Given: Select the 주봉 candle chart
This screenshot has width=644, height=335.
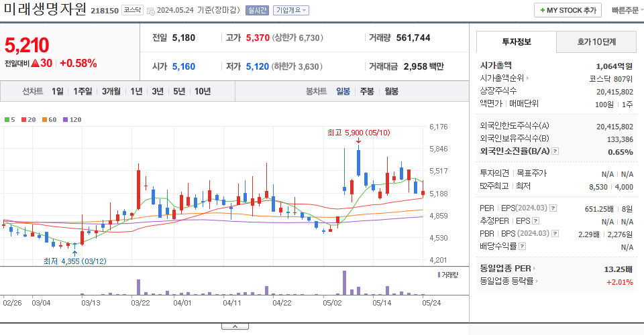Looking at the screenshot, I should pos(367,91).
